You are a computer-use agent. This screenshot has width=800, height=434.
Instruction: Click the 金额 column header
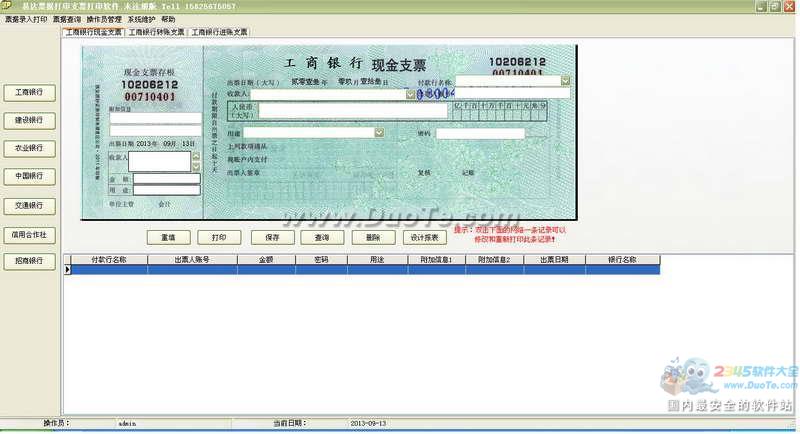266,260
